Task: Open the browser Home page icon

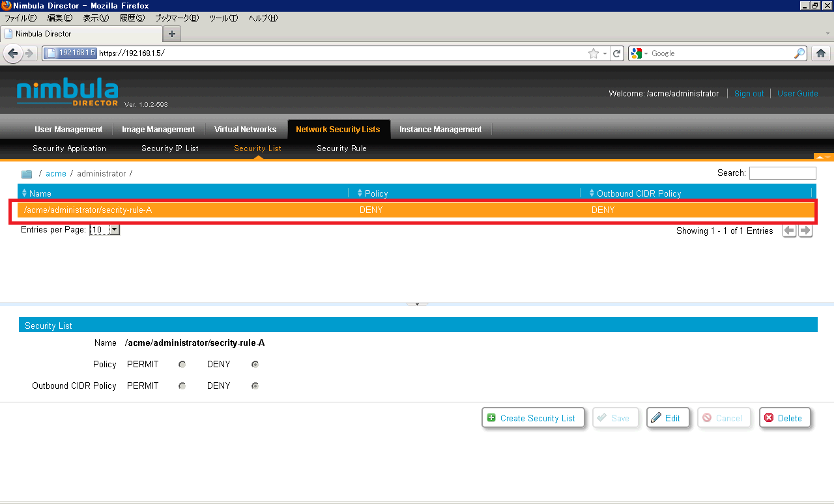Action: (x=821, y=53)
